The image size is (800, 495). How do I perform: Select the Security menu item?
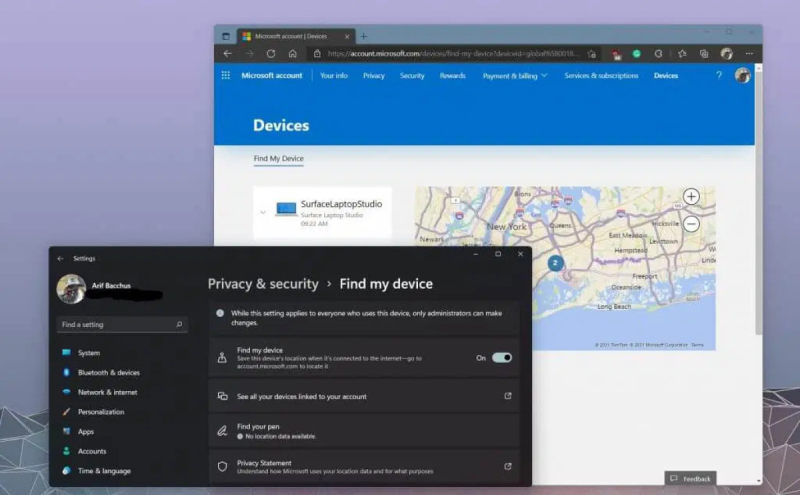pyautogui.click(x=412, y=76)
